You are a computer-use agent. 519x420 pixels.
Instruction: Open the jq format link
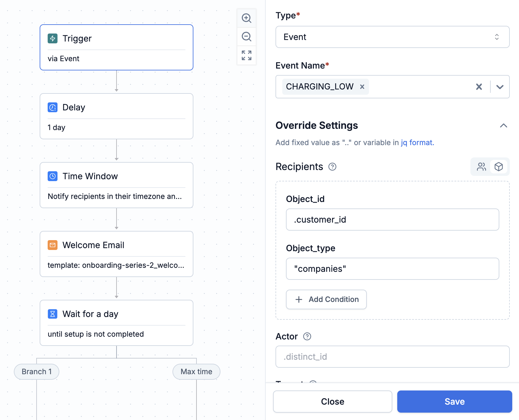pos(417,143)
